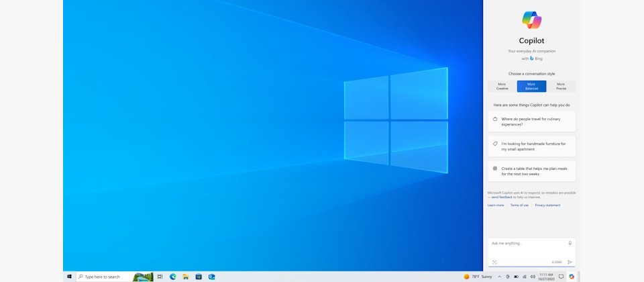Open the volume speaker tray icon
The image size is (644, 282).
tap(533, 277)
